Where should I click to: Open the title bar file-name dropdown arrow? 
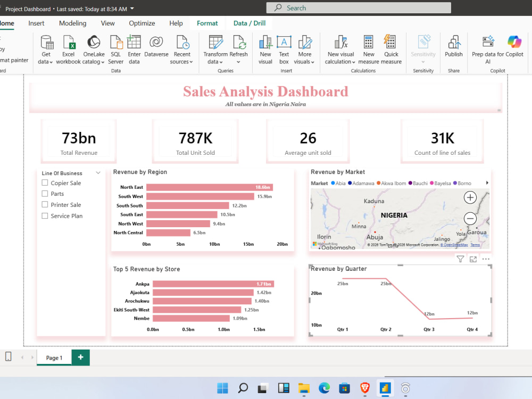tap(132, 9)
